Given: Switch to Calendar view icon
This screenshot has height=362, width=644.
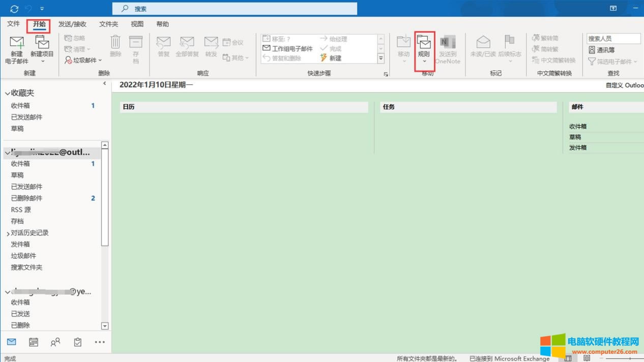Looking at the screenshot, I should pos(34,342).
